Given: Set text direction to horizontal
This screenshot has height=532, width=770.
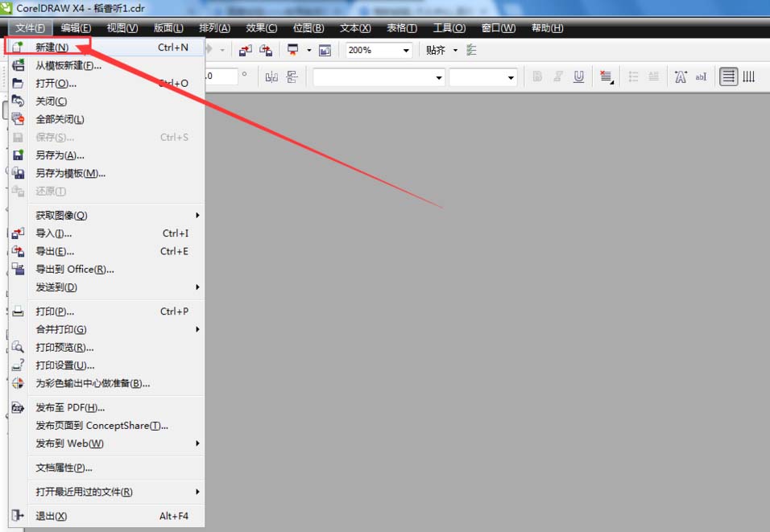Looking at the screenshot, I should pos(729,76).
